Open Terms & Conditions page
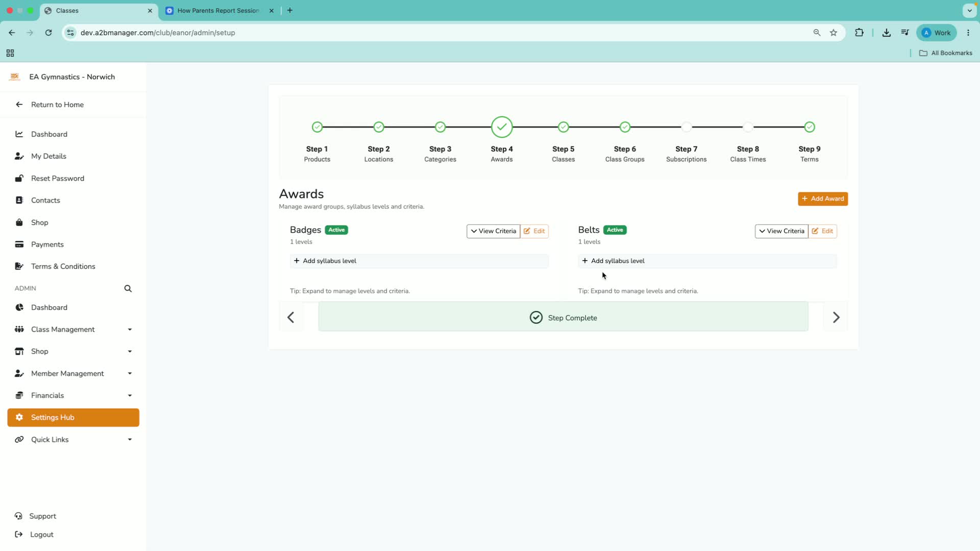This screenshot has height=551, width=980. [x=73, y=266]
